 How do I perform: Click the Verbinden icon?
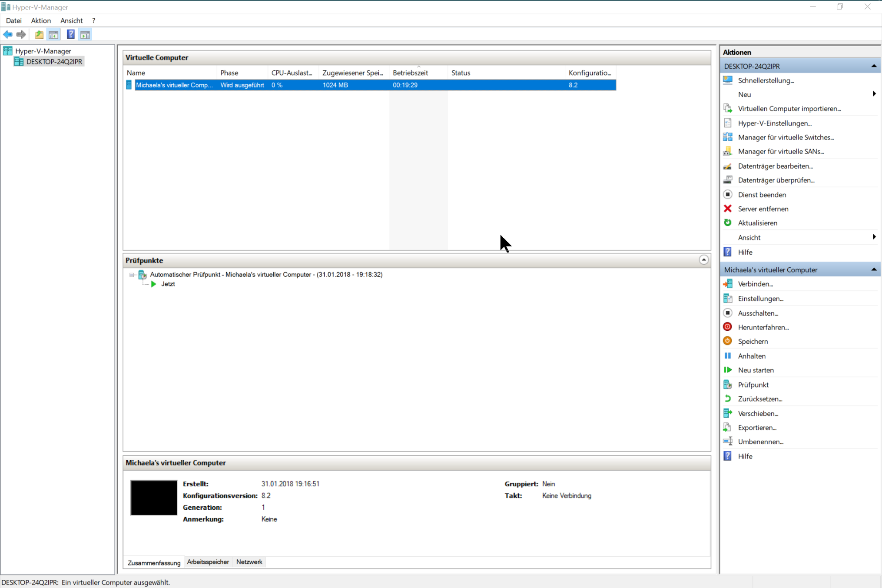point(728,284)
